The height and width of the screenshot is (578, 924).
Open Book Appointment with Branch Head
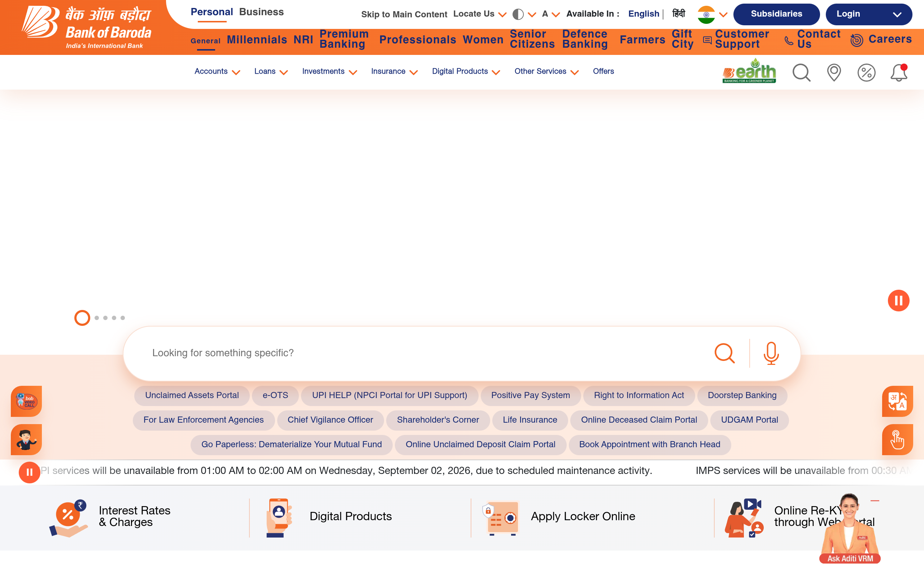pyautogui.click(x=649, y=444)
